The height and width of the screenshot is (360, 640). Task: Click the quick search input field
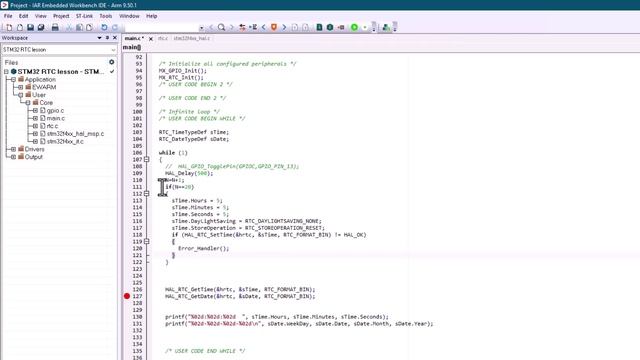(161, 27)
